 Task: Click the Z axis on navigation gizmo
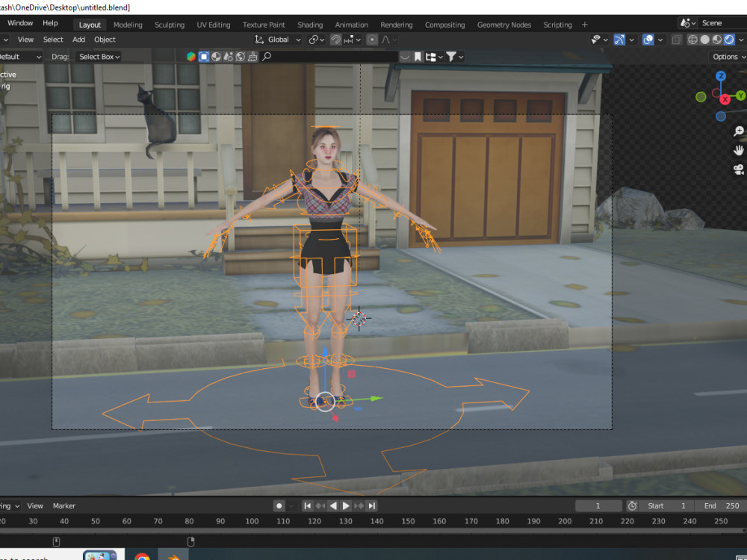[721, 76]
